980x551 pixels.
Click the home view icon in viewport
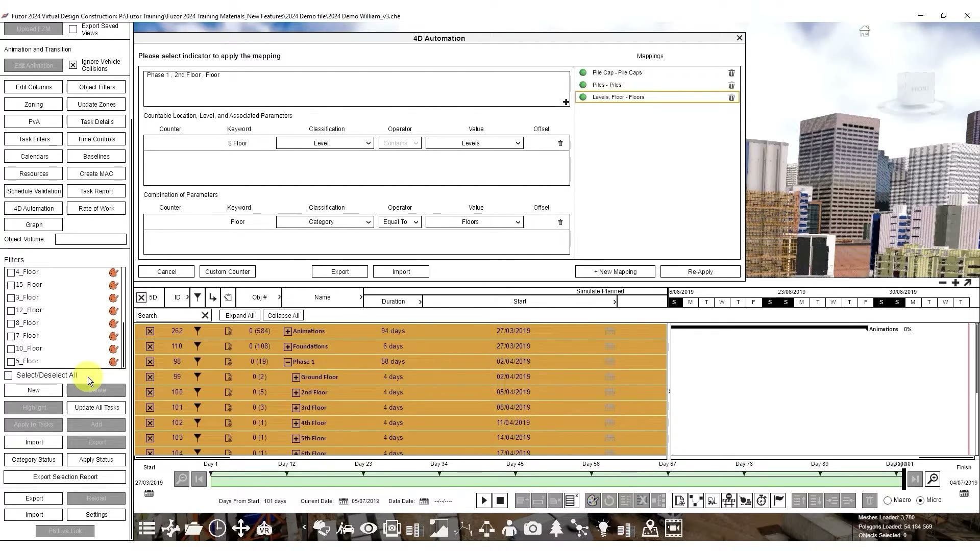864,32
